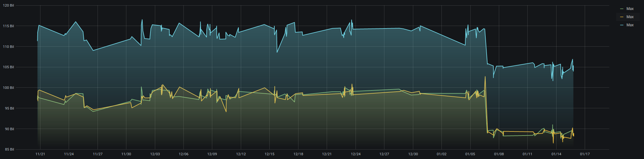The image size is (644, 159).
Task: Open color picker for yellow series swatch
Action: pyautogui.click(x=622, y=17)
